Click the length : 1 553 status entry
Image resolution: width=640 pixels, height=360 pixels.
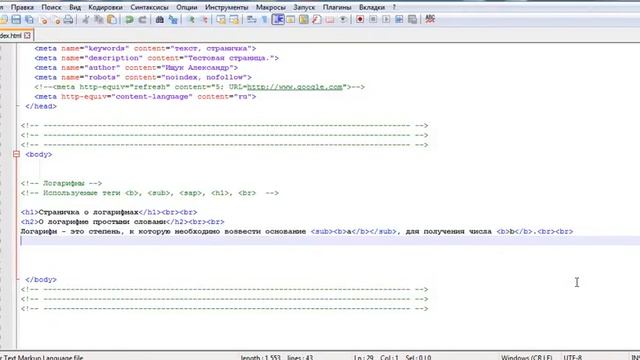click(260, 357)
